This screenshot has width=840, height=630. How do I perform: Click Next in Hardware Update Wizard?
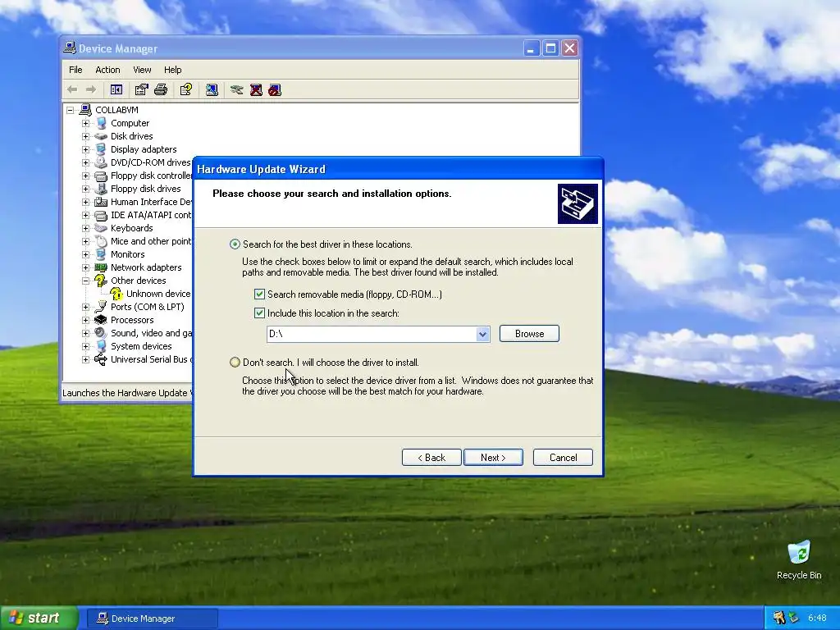[x=493, y=458]
